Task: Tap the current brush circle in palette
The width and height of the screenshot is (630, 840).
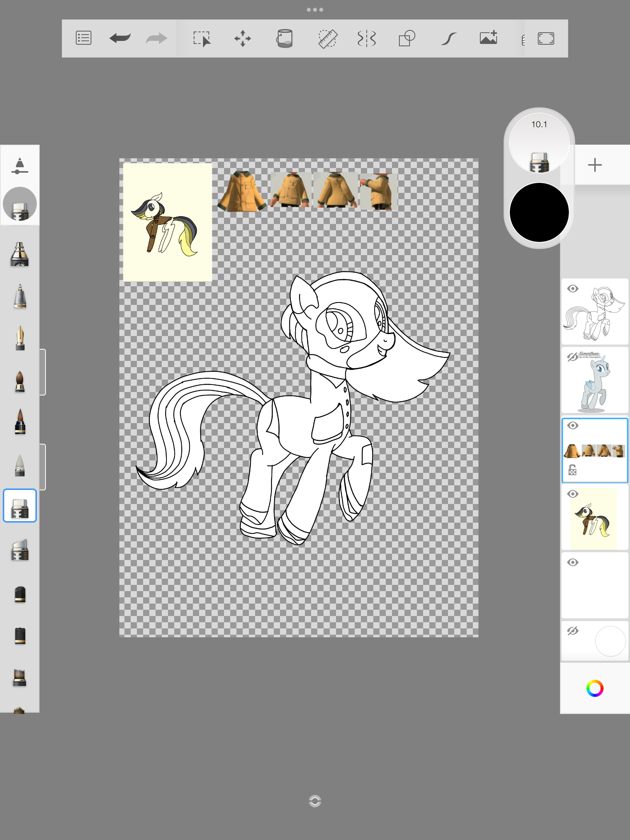Action: [20, 204]
